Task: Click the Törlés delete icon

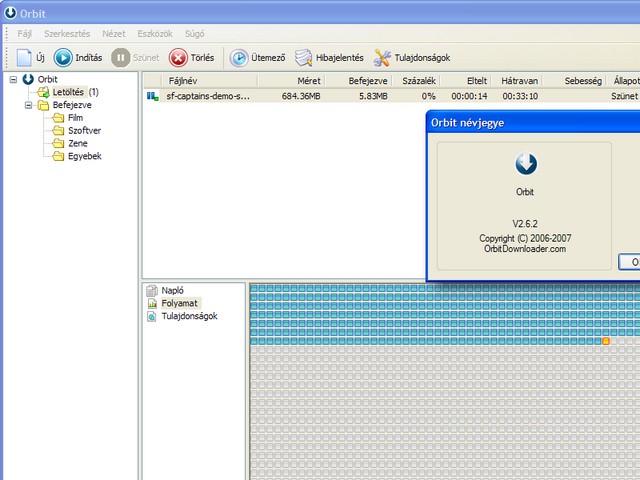Action: tap(179, 58)
